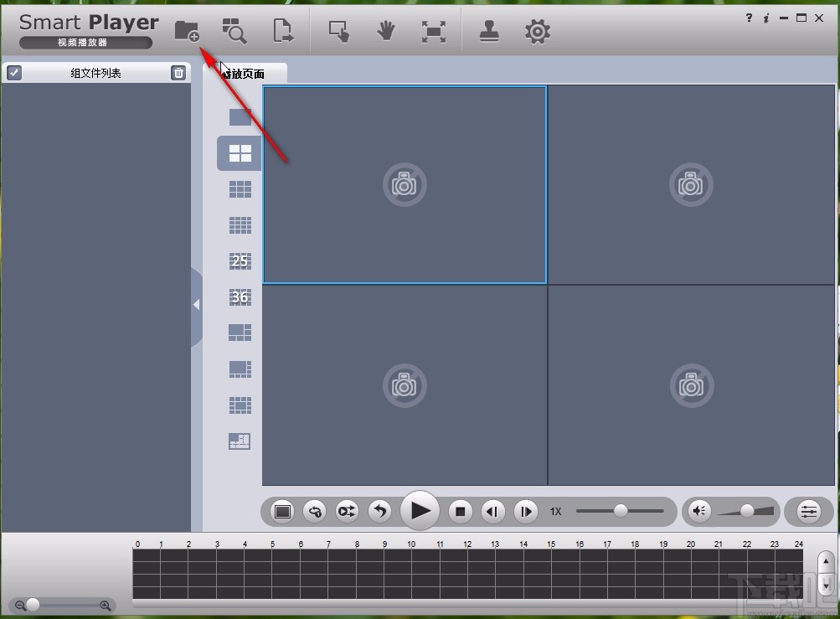Zoom in the timeline with magnifier plus
The image size is (840, 619).
(x=106, y=606)
